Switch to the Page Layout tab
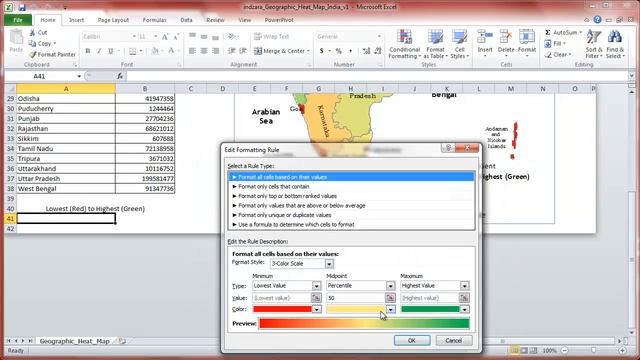 [113, 20]
